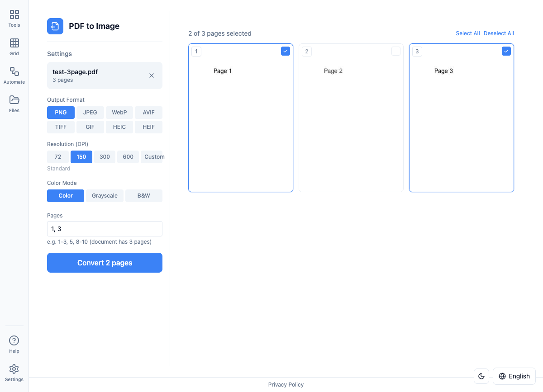
Task: Select HEIC output format
Action: pyautogui.click(x=119, y=127)
